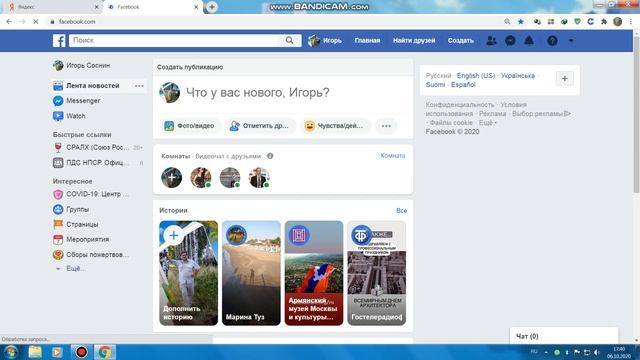Open Игорь profile in top bar

(325, 40)
